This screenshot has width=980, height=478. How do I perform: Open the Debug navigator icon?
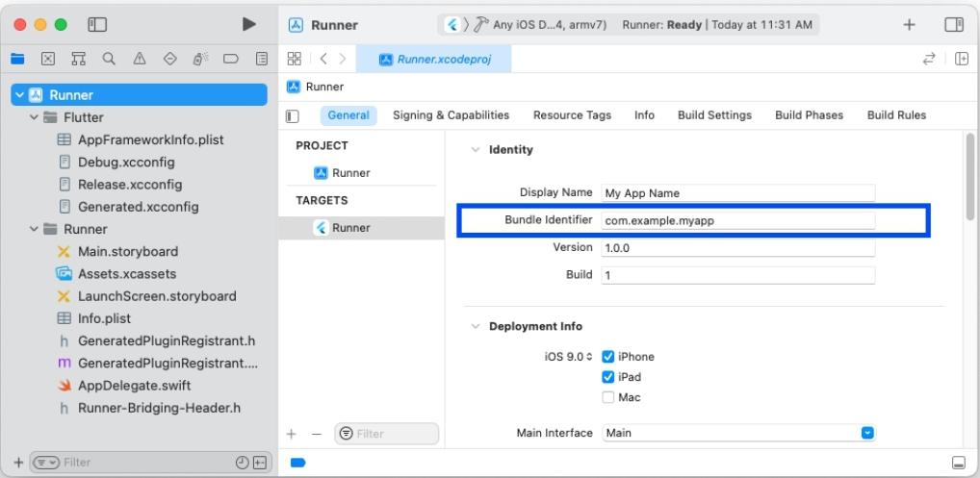tap(200, 59)
